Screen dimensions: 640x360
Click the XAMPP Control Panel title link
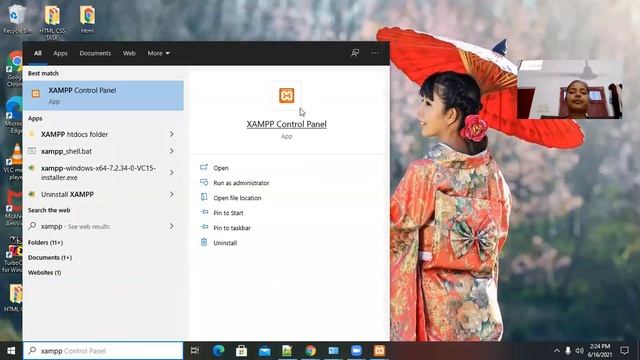(287, 124)
